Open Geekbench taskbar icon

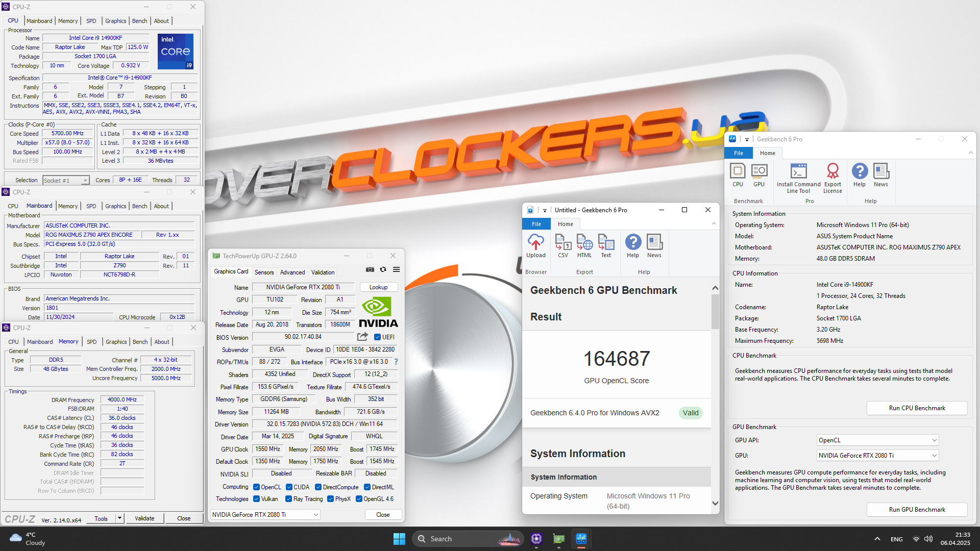[581, 539]
